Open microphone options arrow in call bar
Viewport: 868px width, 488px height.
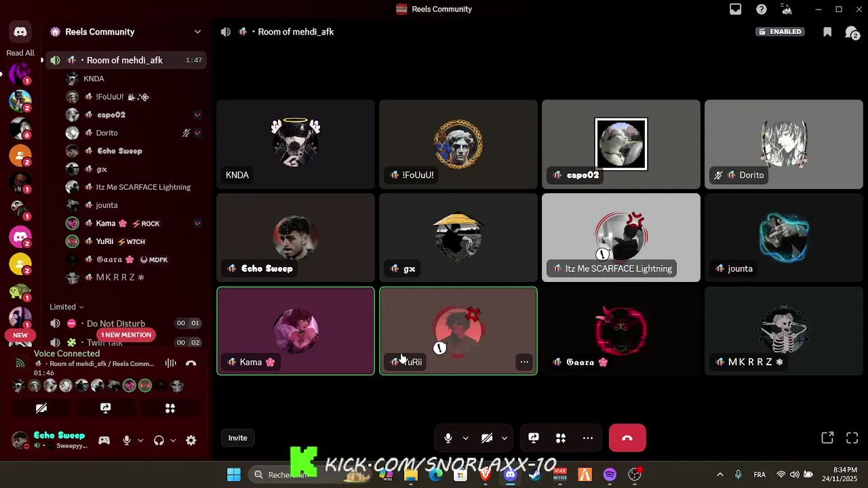(x=465, y=438)
